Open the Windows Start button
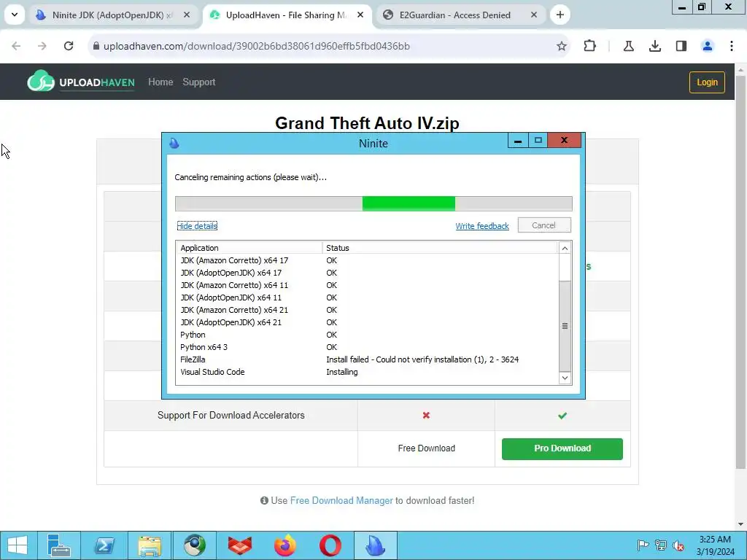Screen dimensions: 747x560 [18, 545]
